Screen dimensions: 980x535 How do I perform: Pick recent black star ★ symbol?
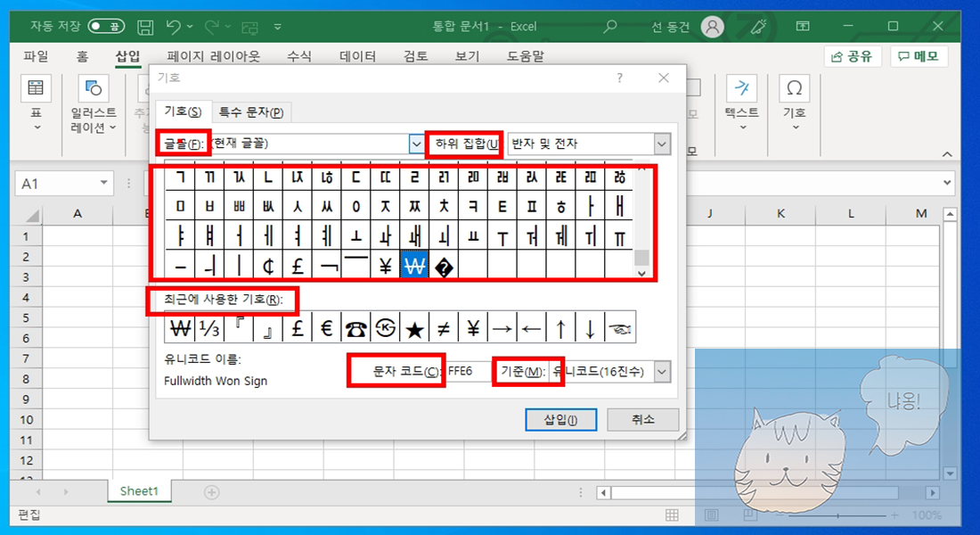point(414,327)
